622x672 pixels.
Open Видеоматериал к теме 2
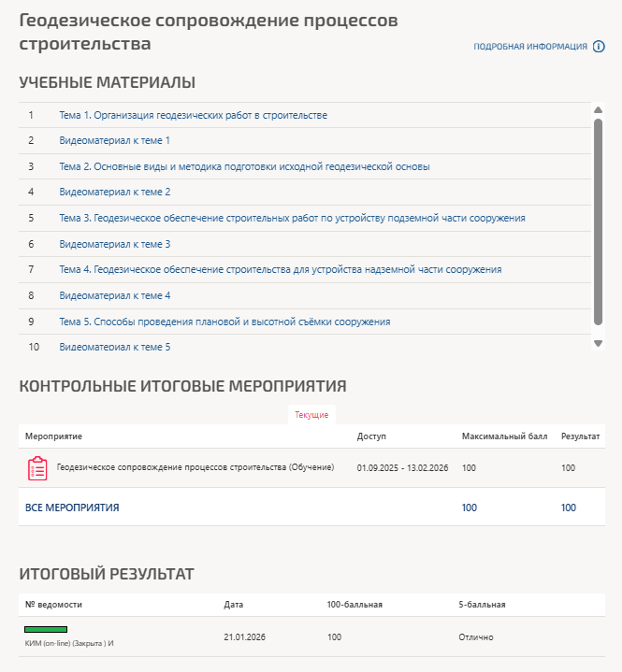[x=114, y=192]
